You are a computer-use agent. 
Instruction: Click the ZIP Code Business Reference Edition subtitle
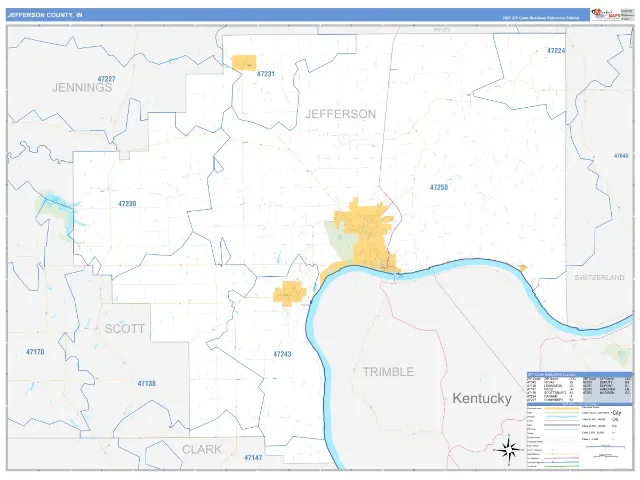540,18
